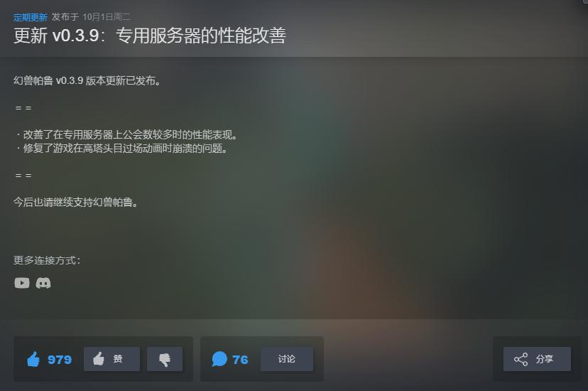
Task: Click the = = separator below the bullets
Action: [x=23, y=175]
